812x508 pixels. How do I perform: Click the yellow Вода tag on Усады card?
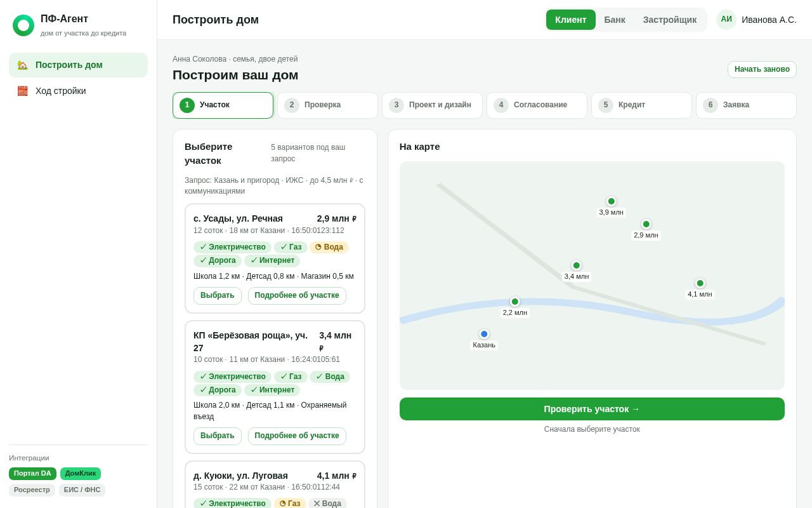coord(329,247)
